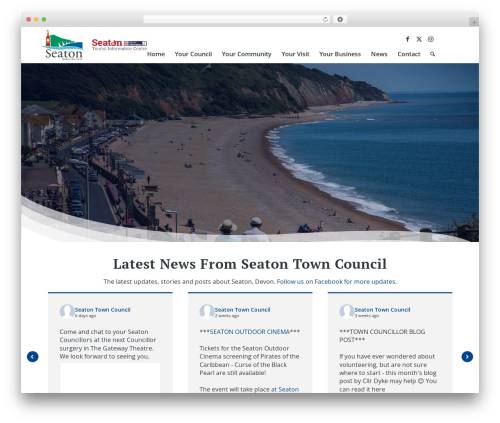This screenshot has height=423, width=500.
Task: Click the Seaton Town Council logo
Action: tap(63, 45)
